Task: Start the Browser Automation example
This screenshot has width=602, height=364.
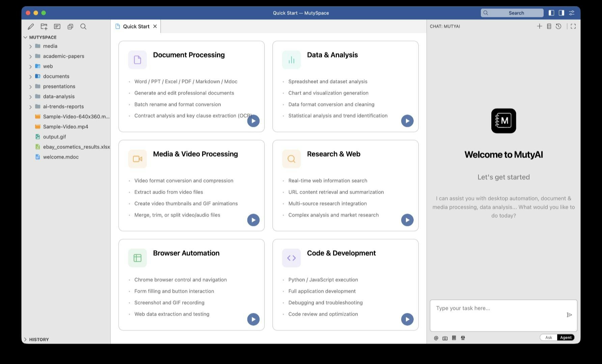Action: (x=253, y=319)
